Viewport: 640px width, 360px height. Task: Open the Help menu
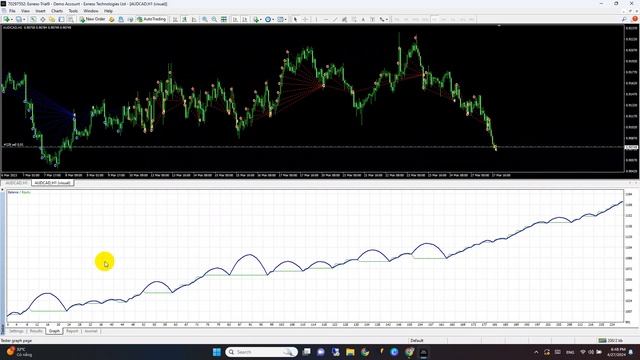click(x=108, y=11)
